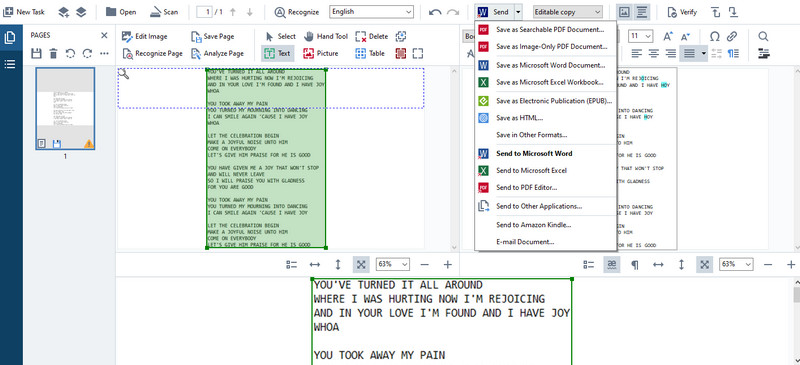This screenshot has height=365, width=800.
Task: Click the move-up arrow icon after Verify
Action: coord(716,12)
